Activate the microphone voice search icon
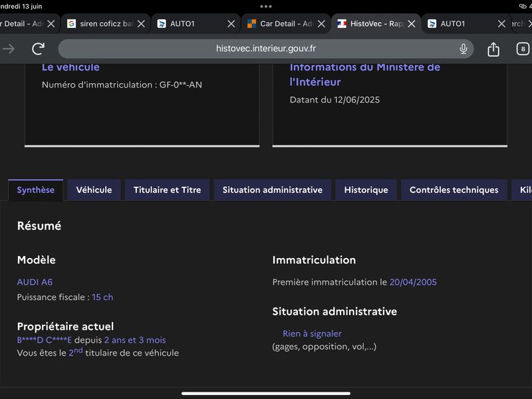Viewport: 532px width, 399px height. (x=463, y=49)
